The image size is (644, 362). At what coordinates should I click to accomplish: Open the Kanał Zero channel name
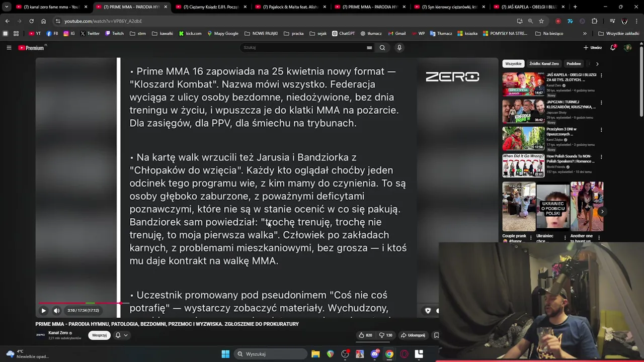tap(58, 333)
